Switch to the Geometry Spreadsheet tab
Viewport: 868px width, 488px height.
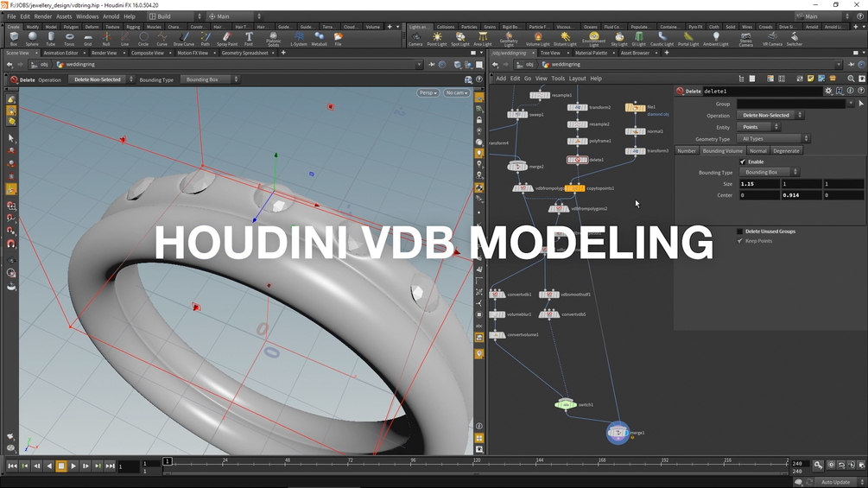(244, 53)
